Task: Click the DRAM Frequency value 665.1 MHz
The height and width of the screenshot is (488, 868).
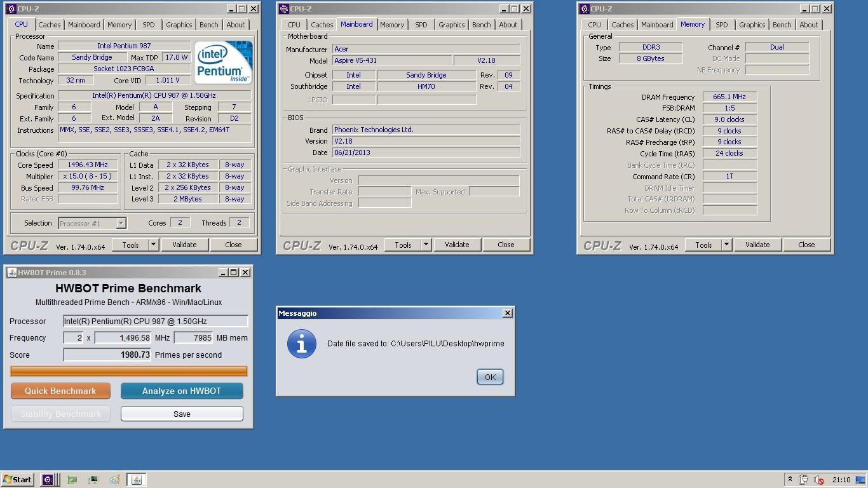Action: (x=729, y=97)
